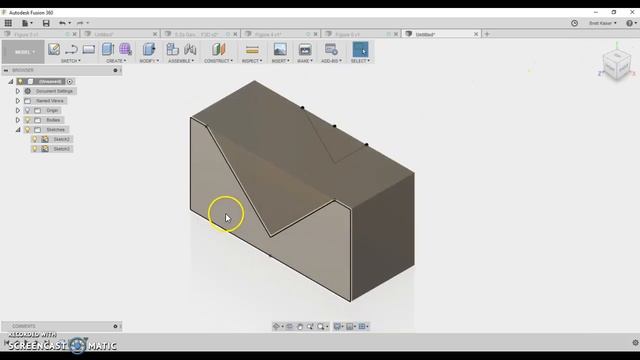Screen dimensions: 640x360
Task: Click the Create Form purple icon
Action: coord(125,49)
